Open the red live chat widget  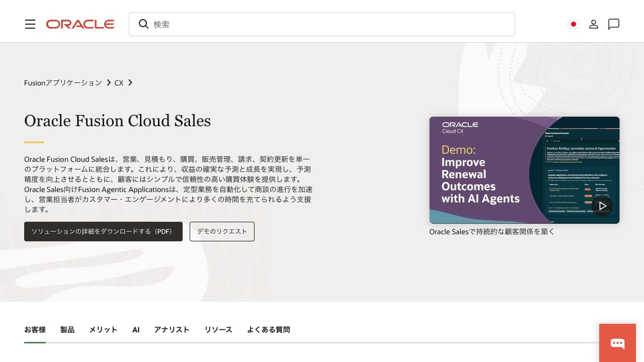(617, 343)
